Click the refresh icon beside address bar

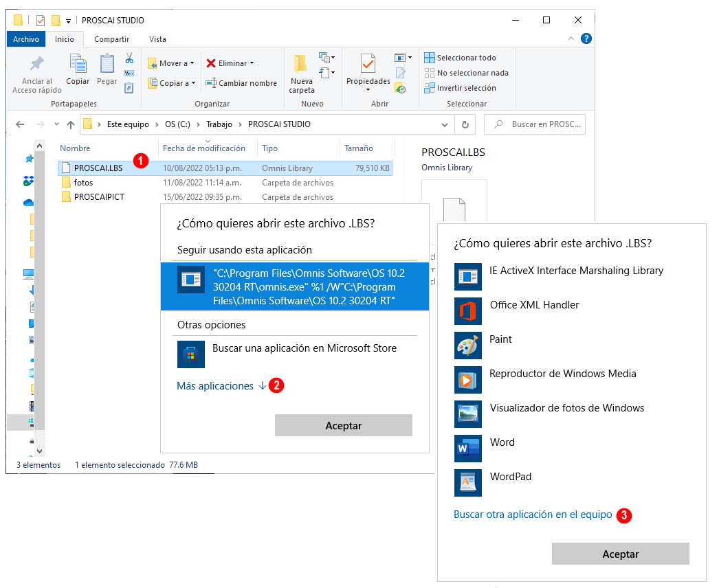pos(465,124)
